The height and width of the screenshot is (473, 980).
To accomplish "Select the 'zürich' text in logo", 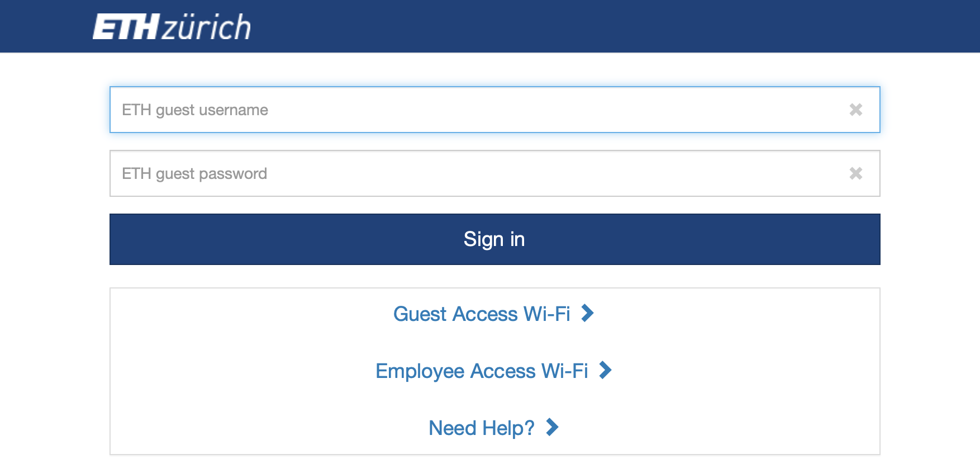I will tap(207, 27).
